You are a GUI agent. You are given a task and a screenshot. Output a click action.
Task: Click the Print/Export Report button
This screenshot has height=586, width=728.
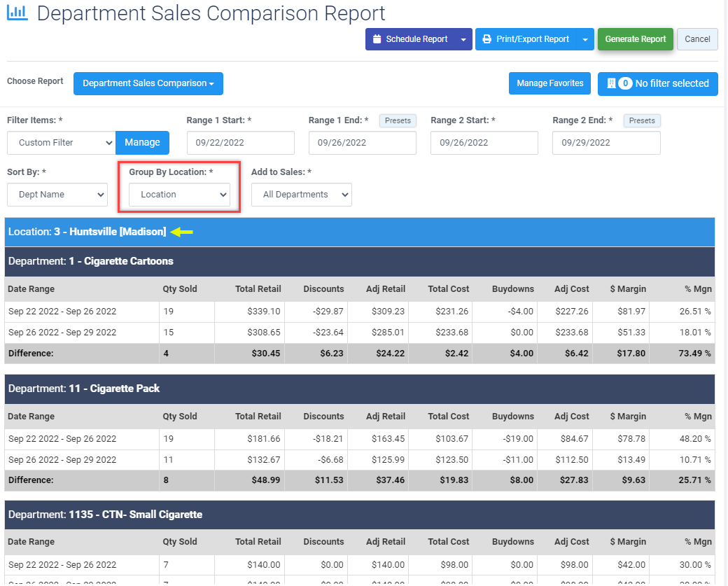tap(526, 39)
